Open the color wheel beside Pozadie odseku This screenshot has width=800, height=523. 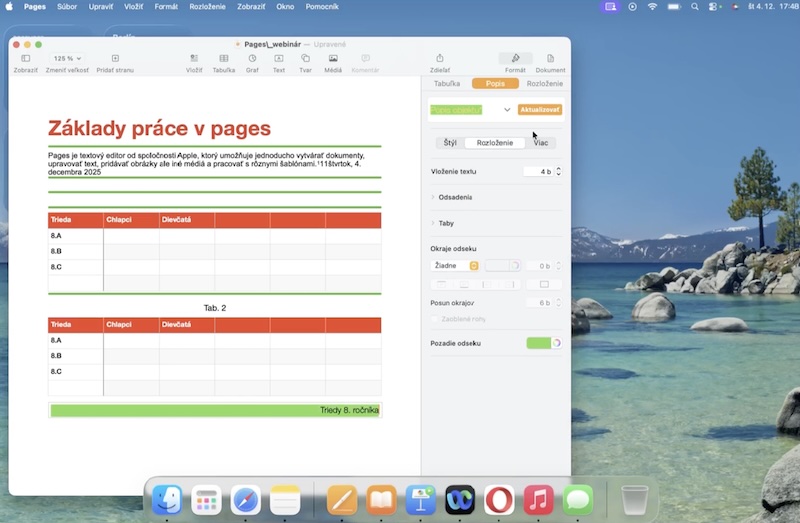(556, 343)
